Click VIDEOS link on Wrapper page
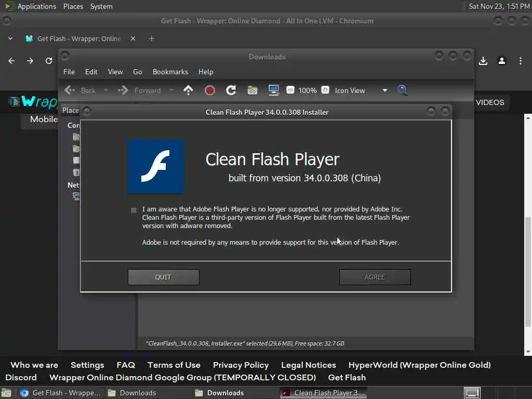This screenshot has width=532, height=399. point(490,102)
